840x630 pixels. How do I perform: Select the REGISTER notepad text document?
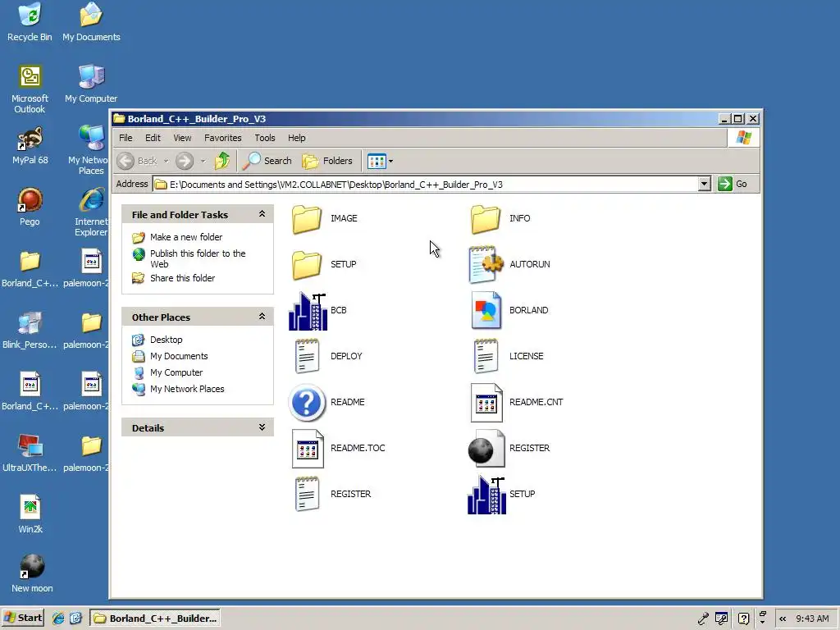tap(307, 494)
